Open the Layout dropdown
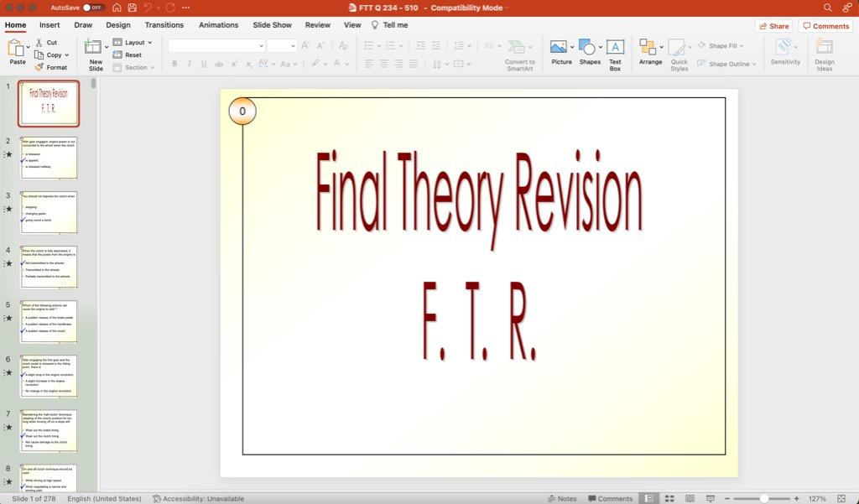This screenshot has width=859, height=504. (x=134, y=42)
